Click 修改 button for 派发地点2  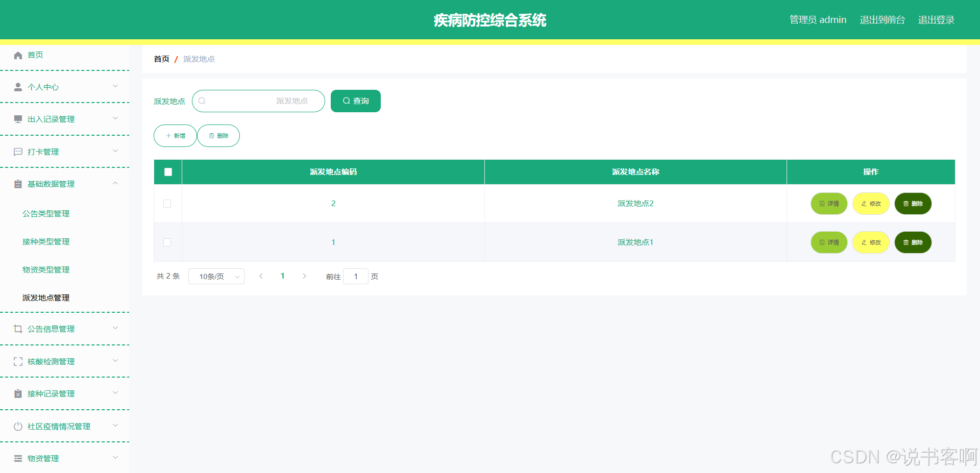[x=871, y=204]
